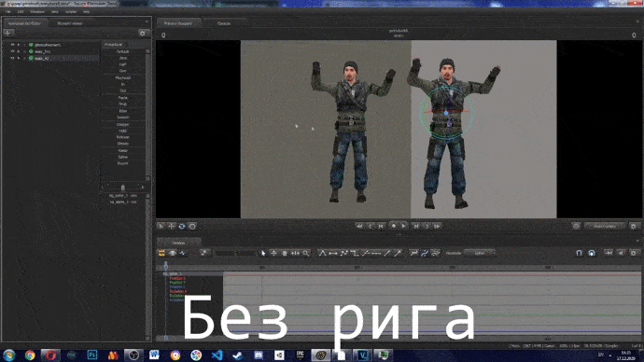Apply the Jitter procedural preset
Image resolution: width=644 pixels, height=362 pixels.
tap(123, 111)
